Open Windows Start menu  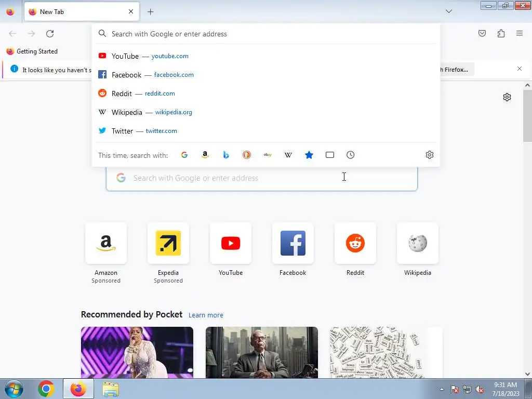tap(14, 389)
